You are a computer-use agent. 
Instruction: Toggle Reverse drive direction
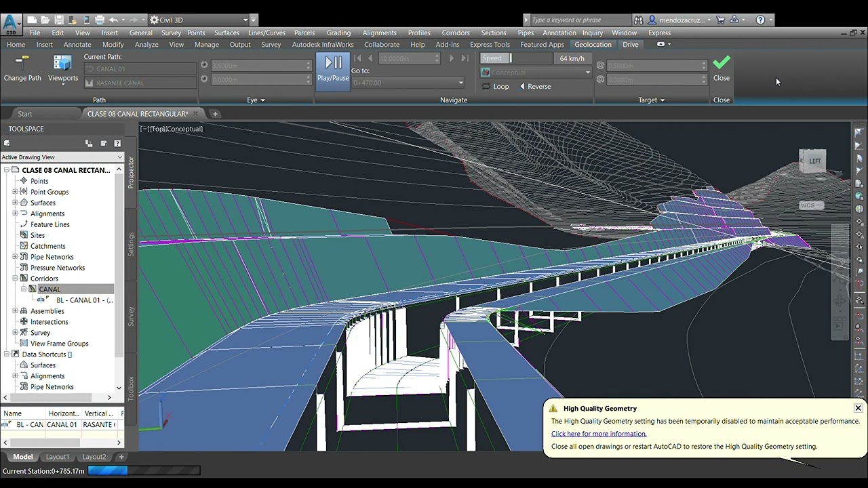point(535,87)
